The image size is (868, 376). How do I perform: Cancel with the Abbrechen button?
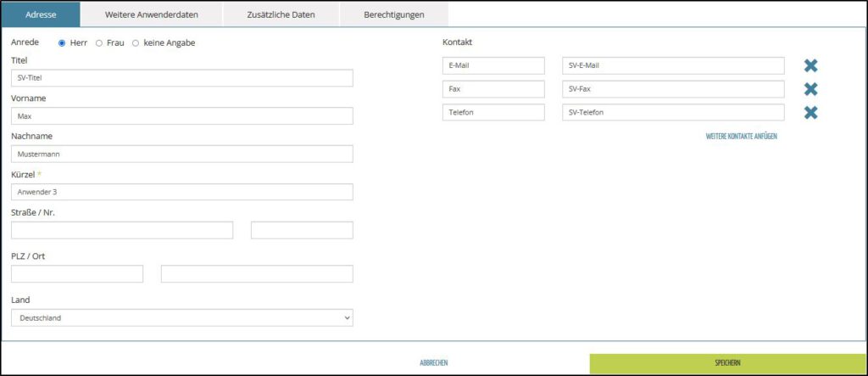click(x=434, y=363)
